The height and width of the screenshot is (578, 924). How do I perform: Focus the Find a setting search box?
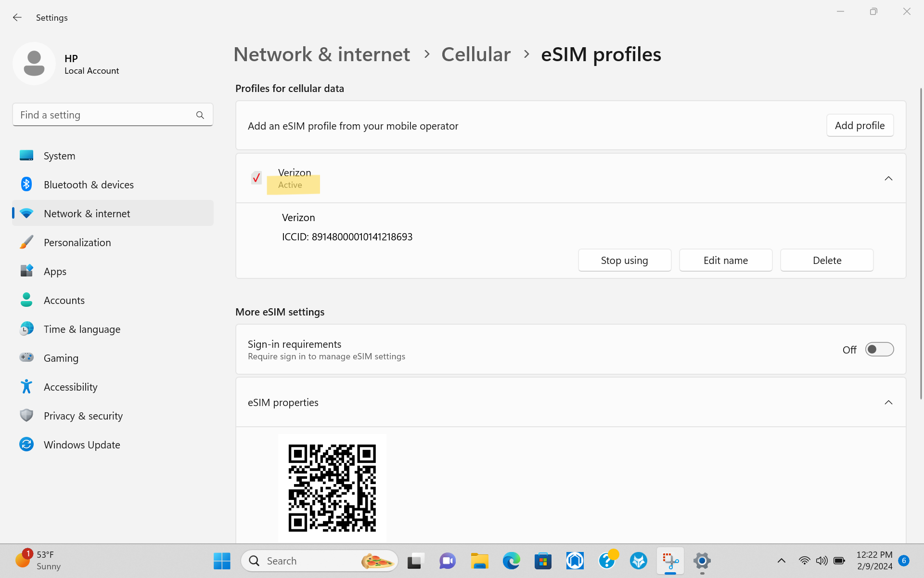(x=113, y=115)
